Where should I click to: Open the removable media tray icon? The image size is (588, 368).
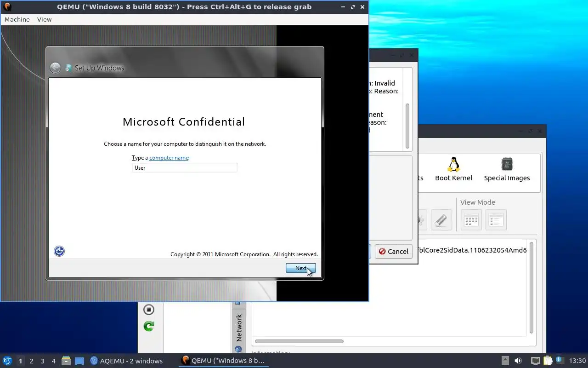505,361
